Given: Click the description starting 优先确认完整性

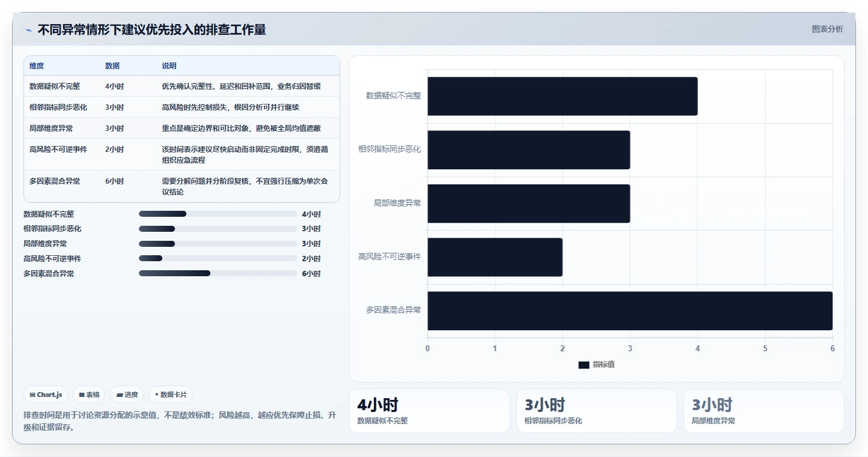Looking at the screenshot, I should 241,86.
